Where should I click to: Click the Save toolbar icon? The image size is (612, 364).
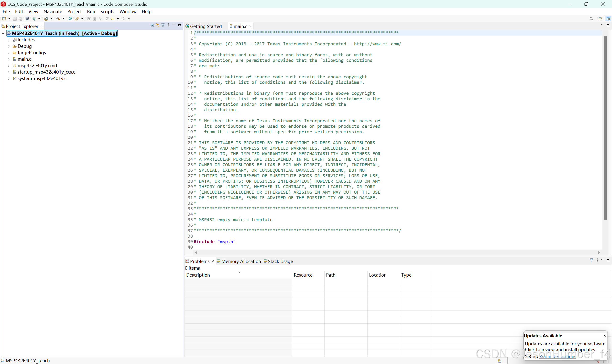click(x=15, y=19)
